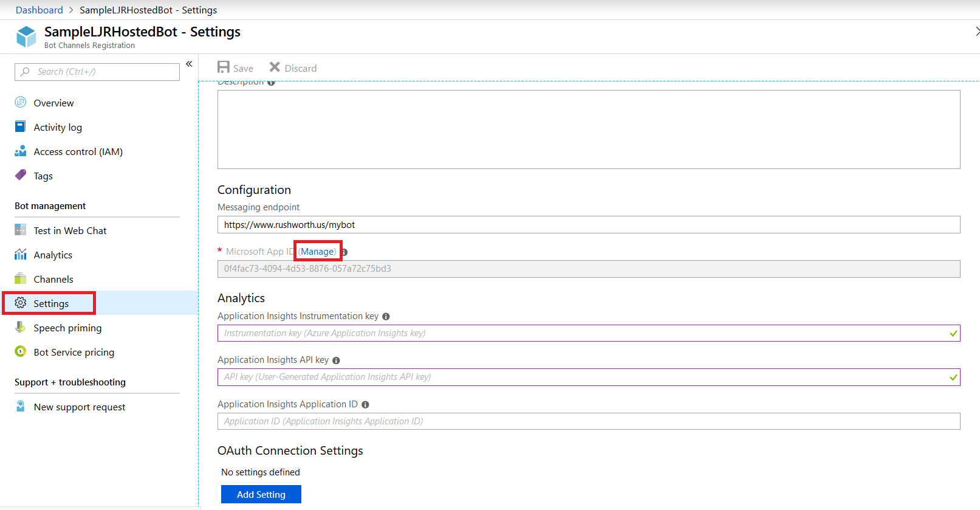Click the Bot management section heading

point(50,206)
